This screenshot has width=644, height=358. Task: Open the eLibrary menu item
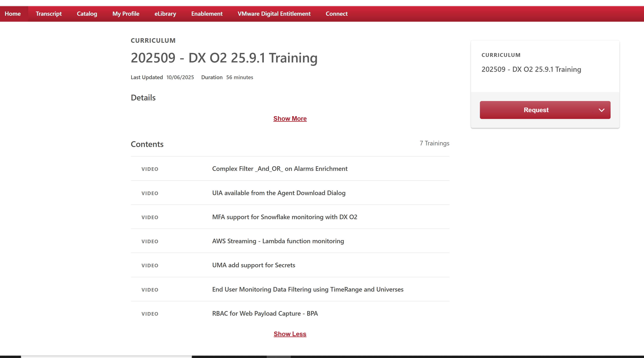coord(165,14)
